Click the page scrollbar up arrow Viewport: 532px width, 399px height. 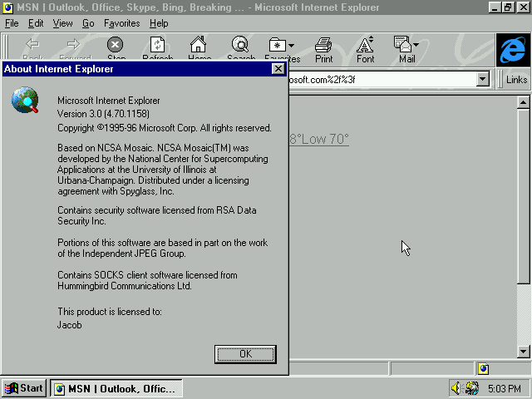click(523, 102)
